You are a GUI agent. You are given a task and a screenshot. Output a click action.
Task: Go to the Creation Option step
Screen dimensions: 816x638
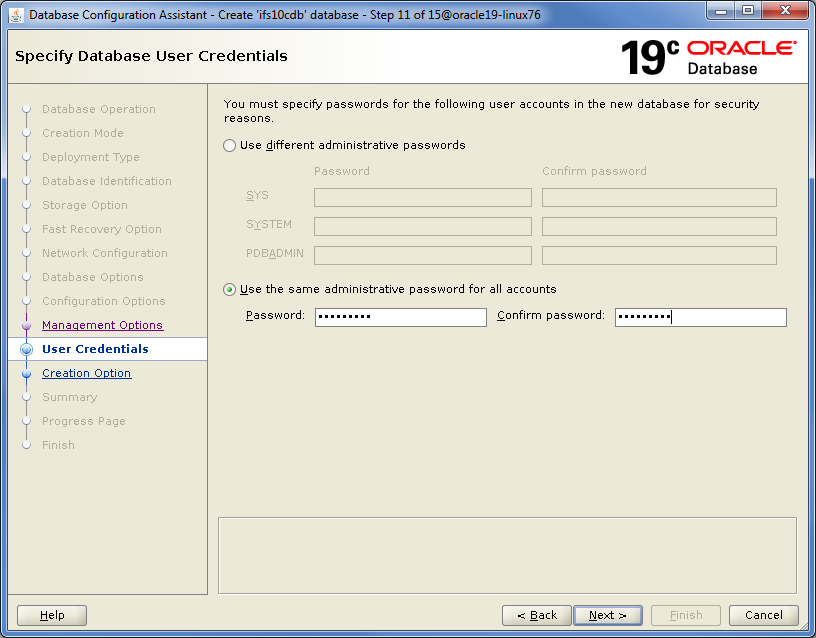(86, 373)
